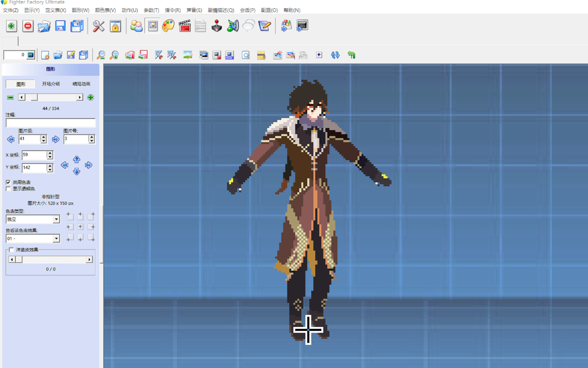Viewport: 588px width, 368px height.
Task: Click the crop sprite scissors icon
Action: tap(159, 55)
